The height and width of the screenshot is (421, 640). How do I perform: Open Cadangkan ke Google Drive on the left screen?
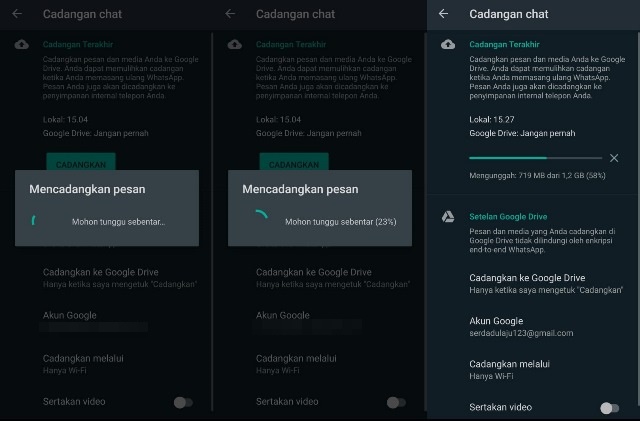click(x=120, y=278)
